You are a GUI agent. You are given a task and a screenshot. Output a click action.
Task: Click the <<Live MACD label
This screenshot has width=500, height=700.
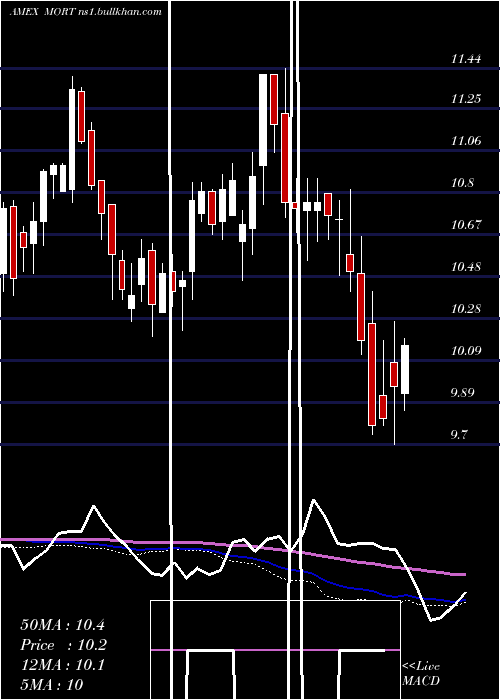[421, 674]
